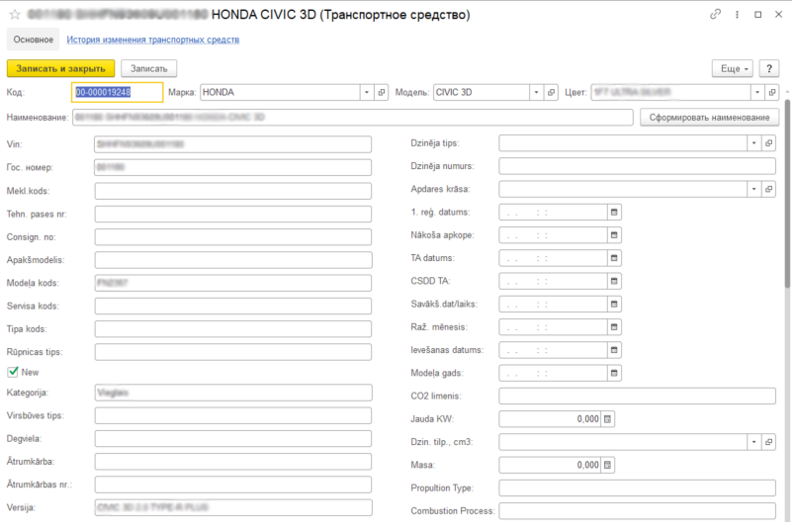Screen dimensions: 795x532
Task: Focus the Ātrumkārbas nr. input field
Action: click(232, 485)
